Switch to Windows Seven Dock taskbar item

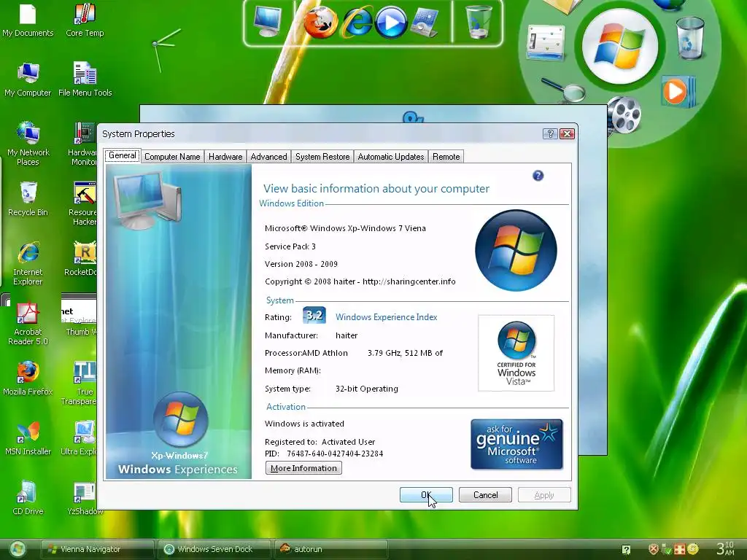[x=214, y=549]
